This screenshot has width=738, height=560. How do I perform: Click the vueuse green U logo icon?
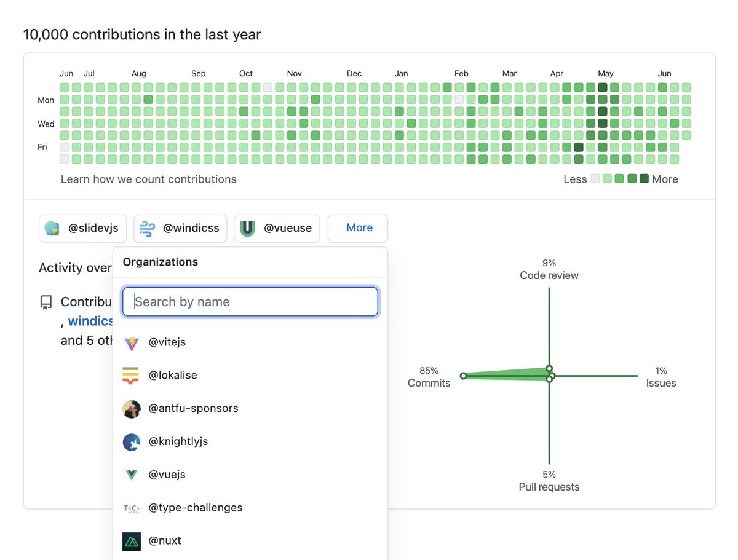tap(248, 228)
